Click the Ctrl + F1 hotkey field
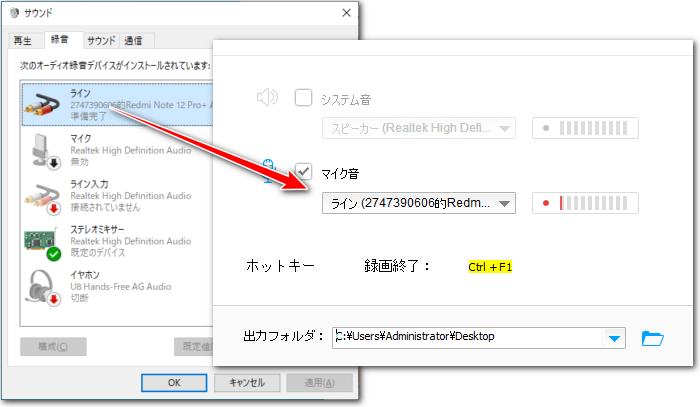700x407 pixels. (490, 267)
